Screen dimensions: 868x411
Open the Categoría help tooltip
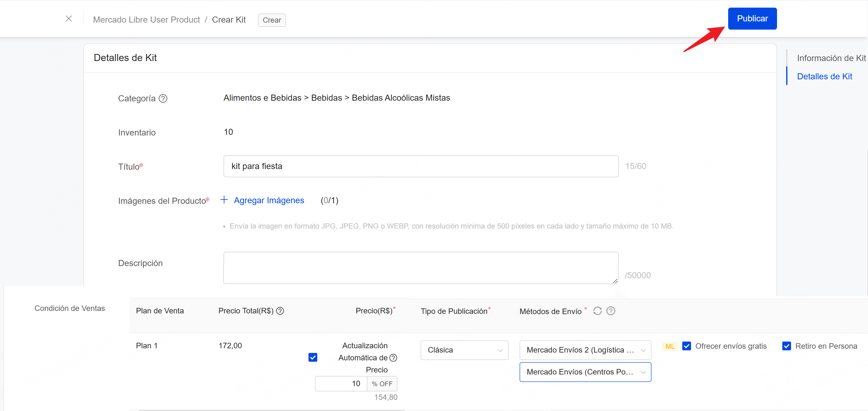(163, 98)
